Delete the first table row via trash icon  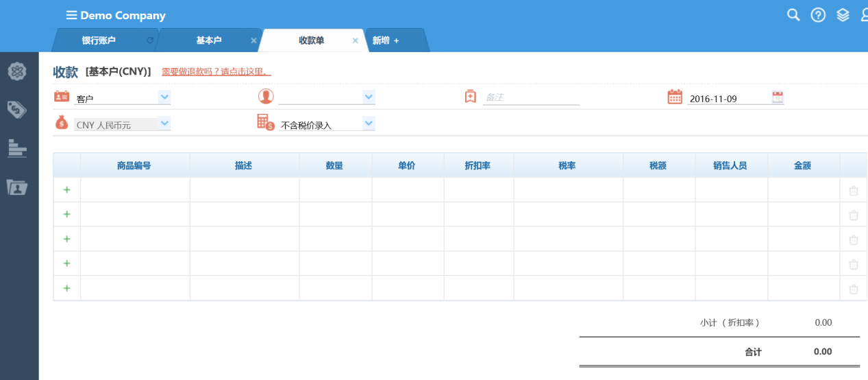pyautogui.click(x=854, y=191)
